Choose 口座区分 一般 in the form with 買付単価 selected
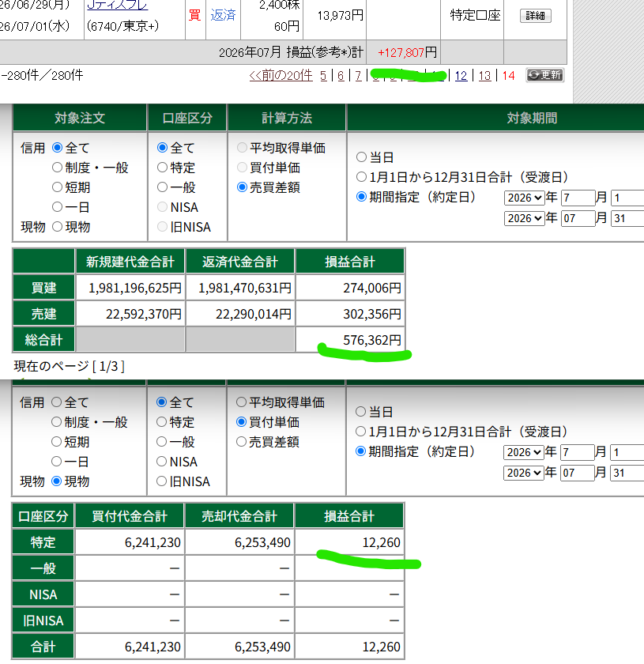This screenshot has height=664, width=644. (x=161, y=442)
